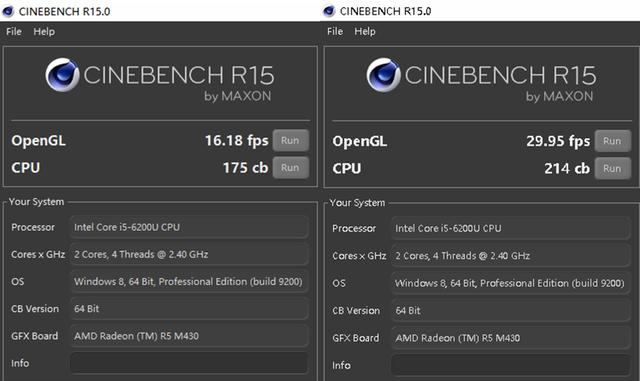
Task: Click the 16.18 fps OpenGL score
Action: click(x=236, y=140)
